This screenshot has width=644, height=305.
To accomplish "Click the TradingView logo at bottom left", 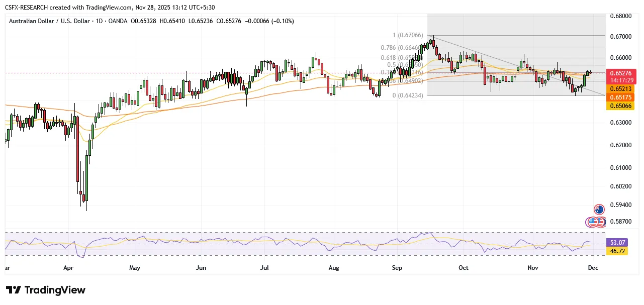I will tap(46, 290).
